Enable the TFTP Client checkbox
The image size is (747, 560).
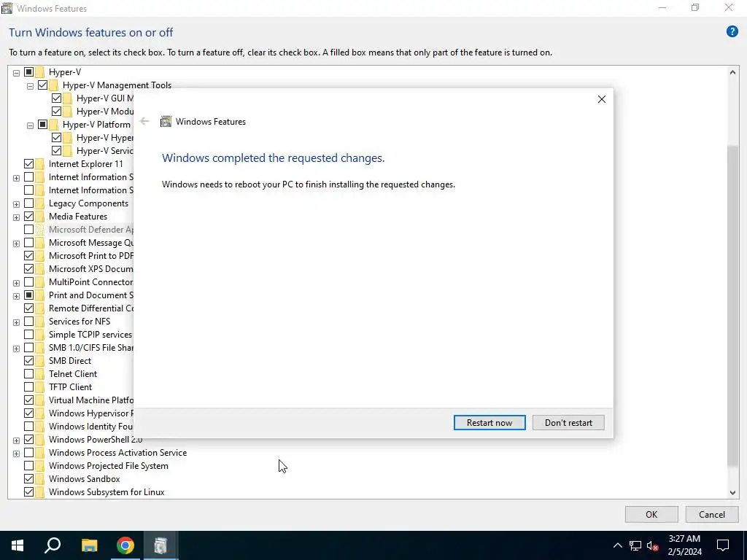tap(28, 387)
